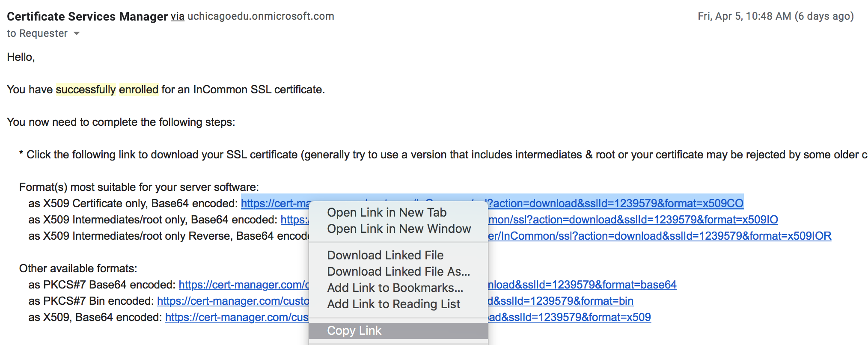
Task: Click the underlined 'via' text in header
Action: (177, 16)
